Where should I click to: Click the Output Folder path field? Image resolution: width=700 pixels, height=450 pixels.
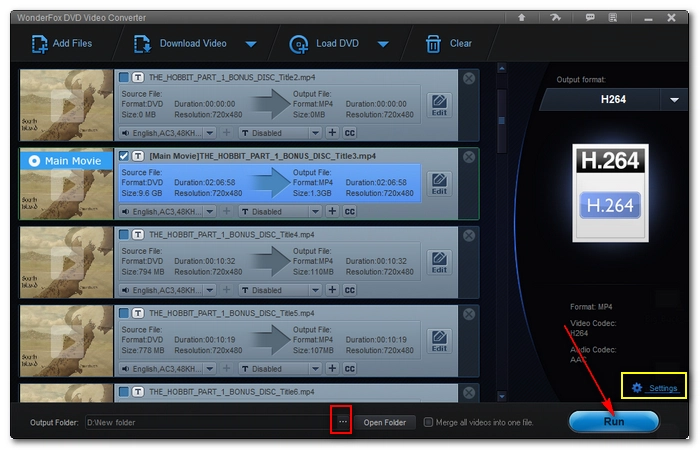(209, 422)
